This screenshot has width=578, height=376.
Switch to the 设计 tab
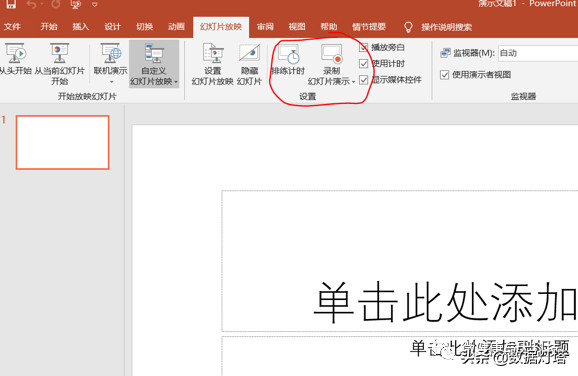coord(112,27)
